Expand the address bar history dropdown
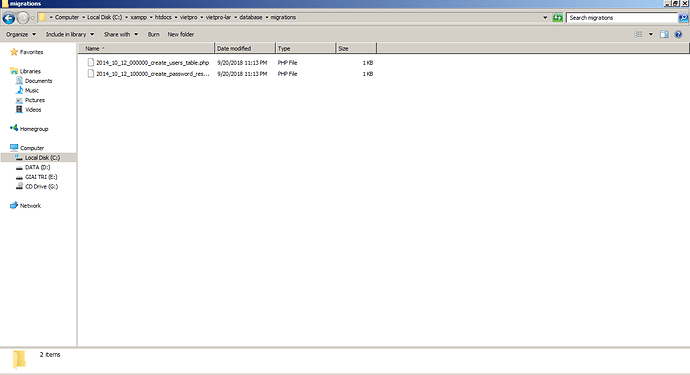The width and height of the screenshot is (690, 375). [545, 18]
